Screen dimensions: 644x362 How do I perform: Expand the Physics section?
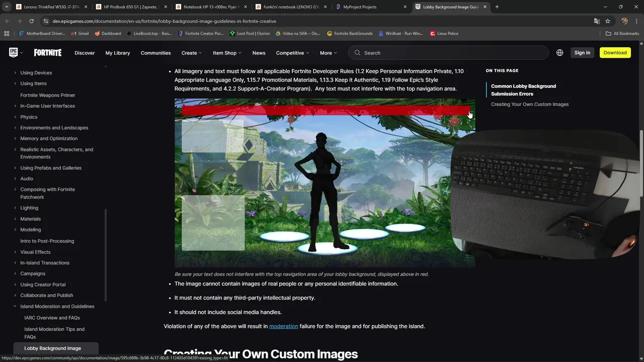[15, 117]
